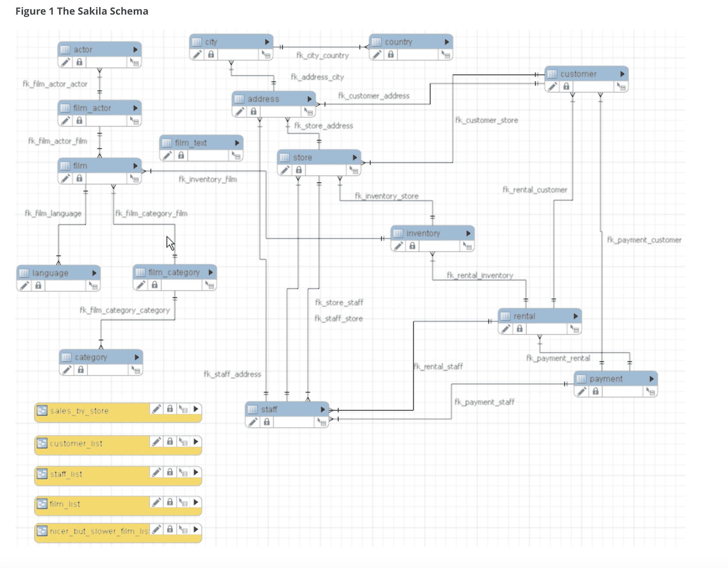Viewport: 728px width, 568px height.
Task: Click the fk_customer_address relationship label
Action: click(374, 96)
